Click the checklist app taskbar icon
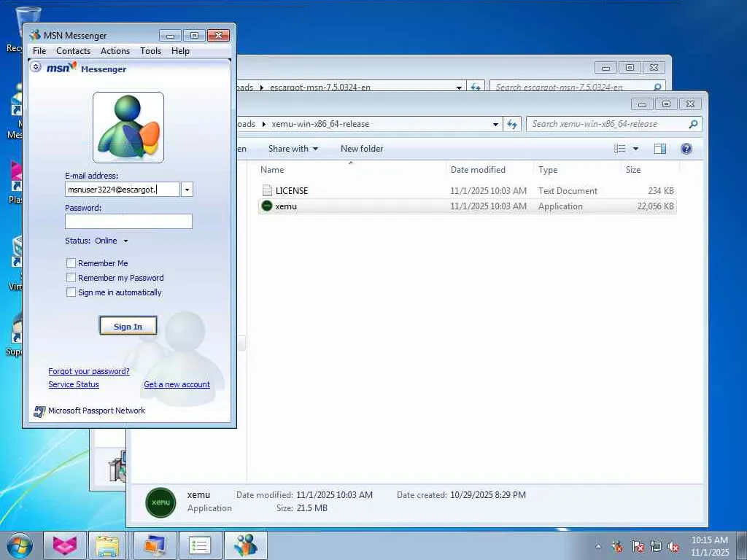 click(x=200, y=545)
